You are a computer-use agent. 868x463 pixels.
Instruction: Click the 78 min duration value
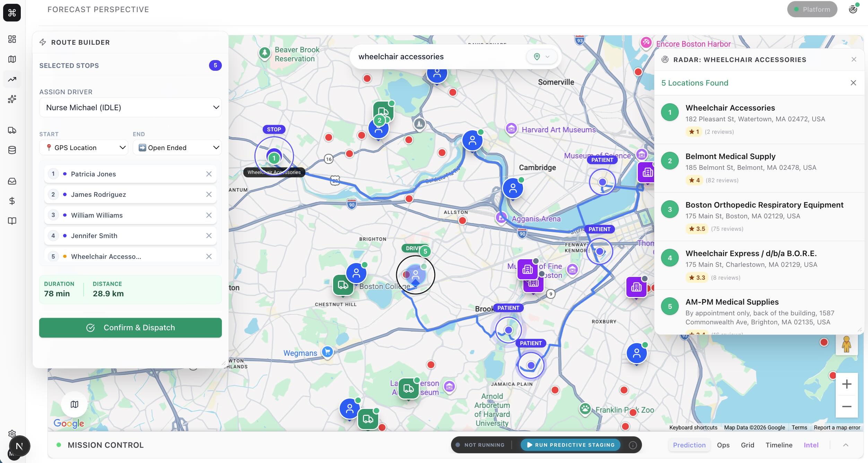[x=57, y=294]
